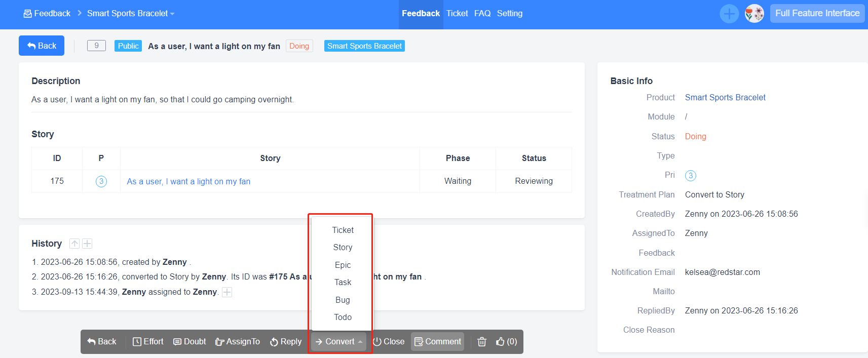Click the Doubt icon in action bar
The width and height of the screenshot is (868, 358).
click(177, 342)
